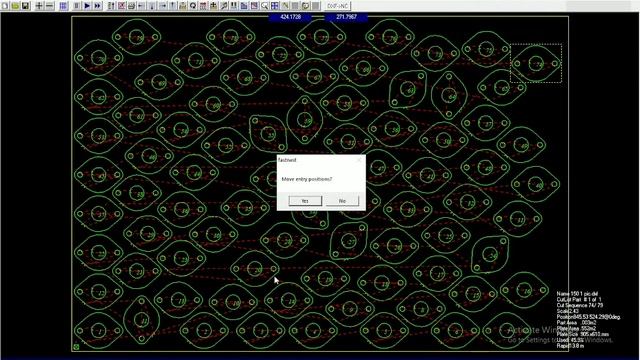Click the Rapid 3.8 m info line

click(x=570, y=346)
